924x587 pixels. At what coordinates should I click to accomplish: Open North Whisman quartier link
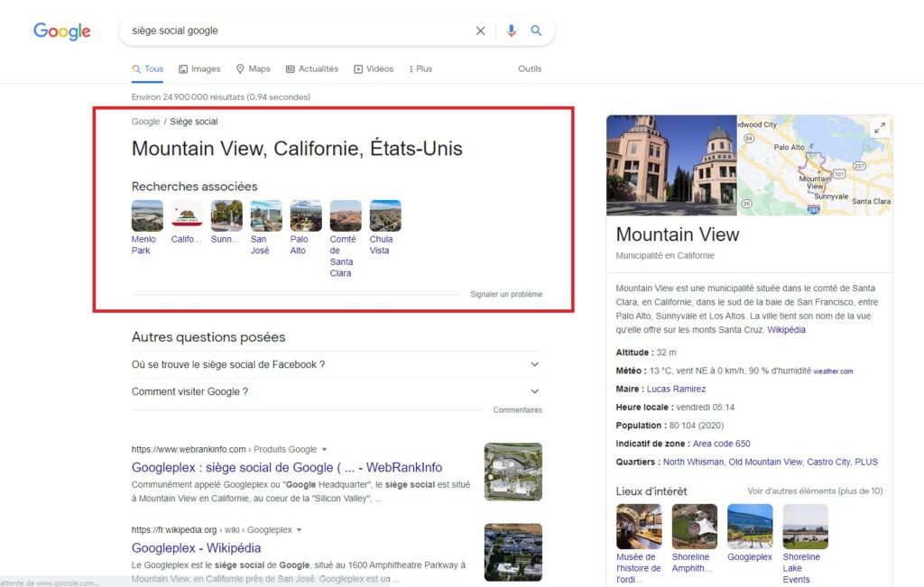[693, 463]
